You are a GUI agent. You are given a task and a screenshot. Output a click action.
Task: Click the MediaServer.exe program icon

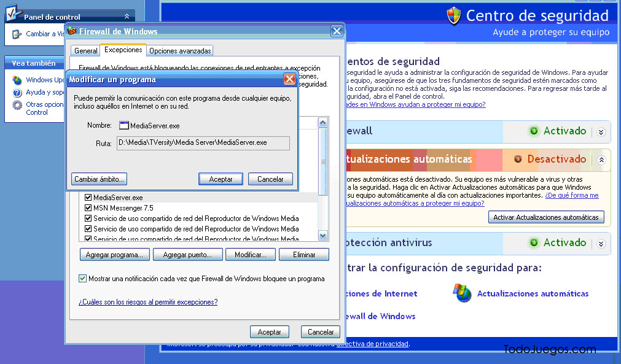[x=124, y=125]
